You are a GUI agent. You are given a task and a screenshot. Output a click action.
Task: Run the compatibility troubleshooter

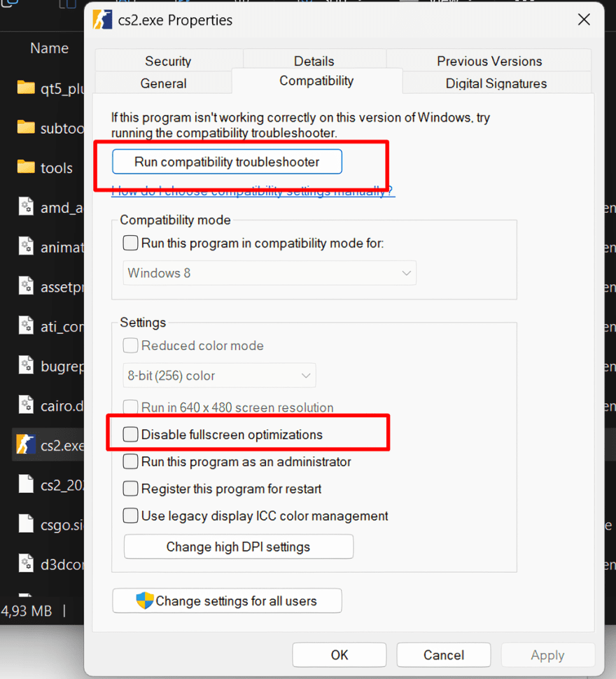click(226, 161)
